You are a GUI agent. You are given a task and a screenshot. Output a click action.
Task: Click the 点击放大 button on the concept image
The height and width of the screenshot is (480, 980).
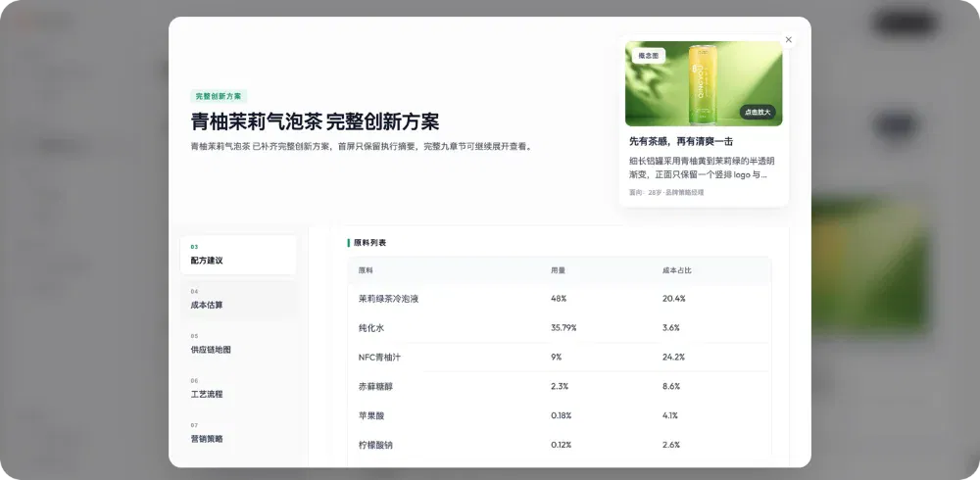tap(758, 112)
